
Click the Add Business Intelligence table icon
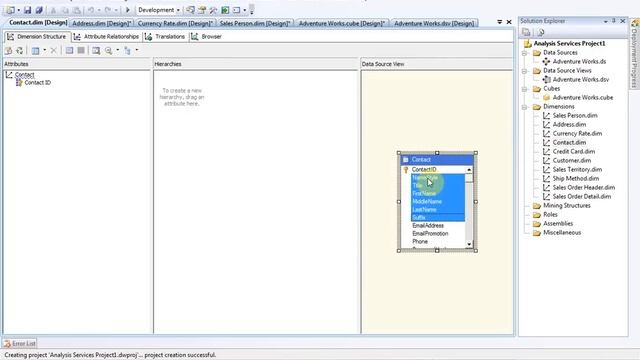[36, 51]
